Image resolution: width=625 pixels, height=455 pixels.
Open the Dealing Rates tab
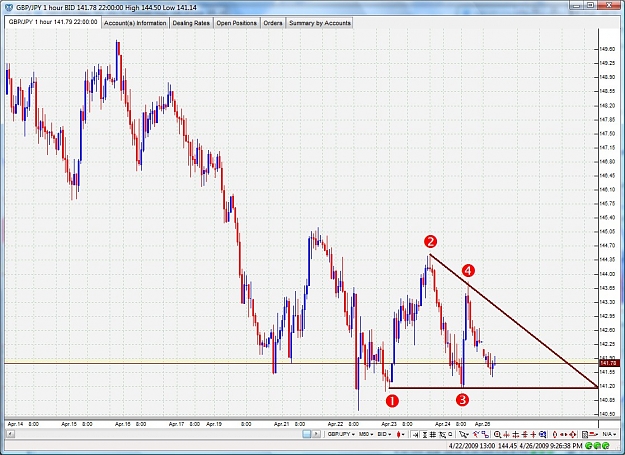pos(191,23)
